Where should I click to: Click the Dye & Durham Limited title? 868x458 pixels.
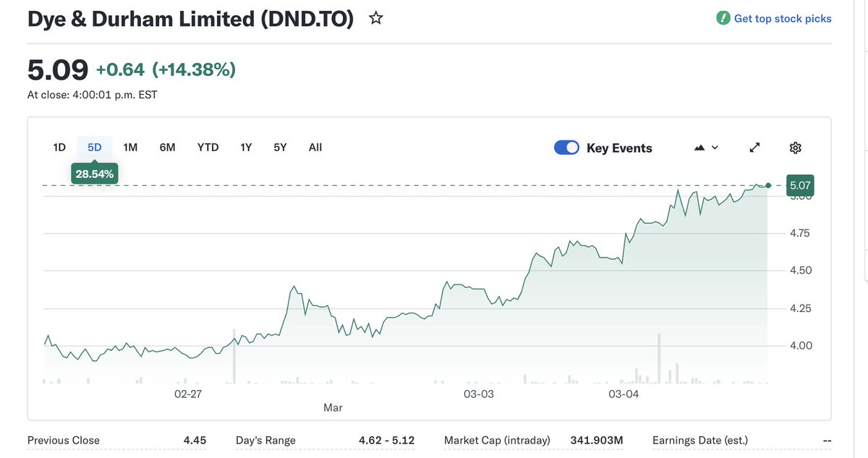pos(190,19)
